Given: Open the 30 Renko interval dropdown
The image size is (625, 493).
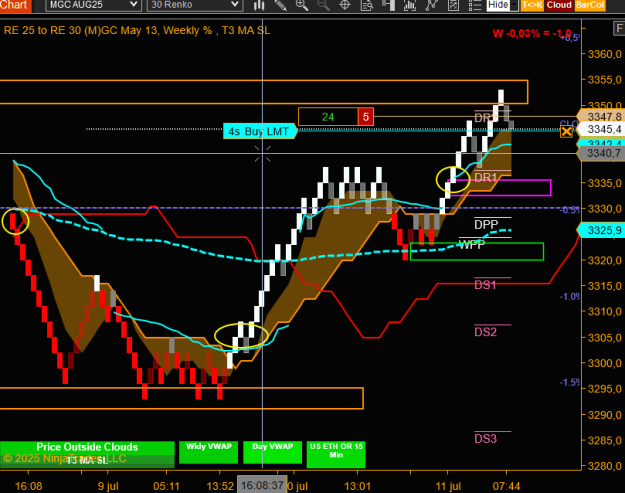Looking at the screenshot, I should pos(195,5).
